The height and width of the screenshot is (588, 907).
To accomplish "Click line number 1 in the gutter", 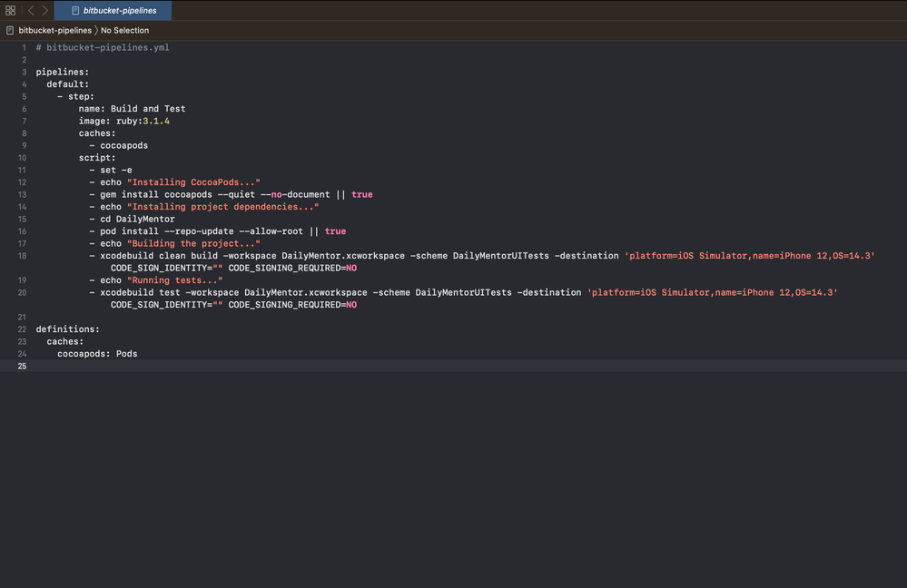I will [24, 47].
